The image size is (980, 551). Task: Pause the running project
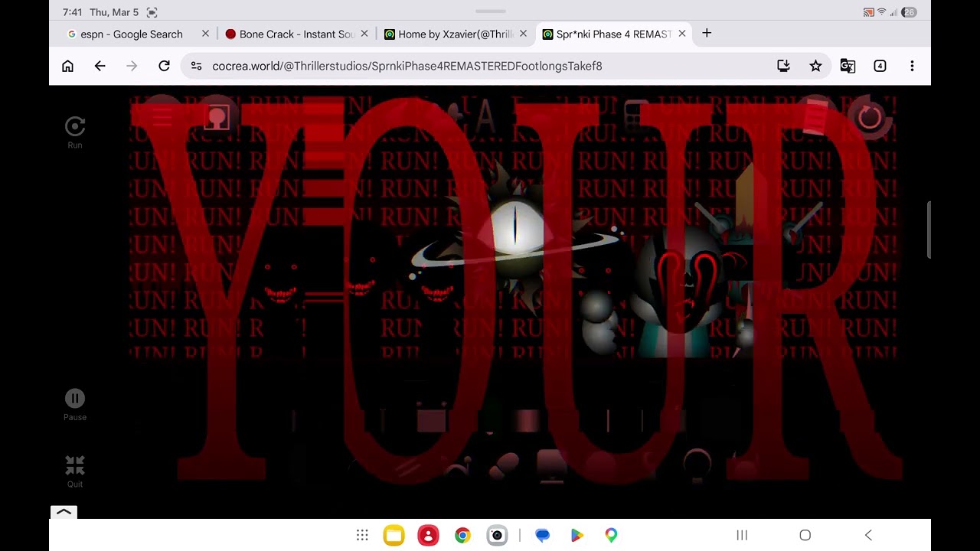[75, 399]
